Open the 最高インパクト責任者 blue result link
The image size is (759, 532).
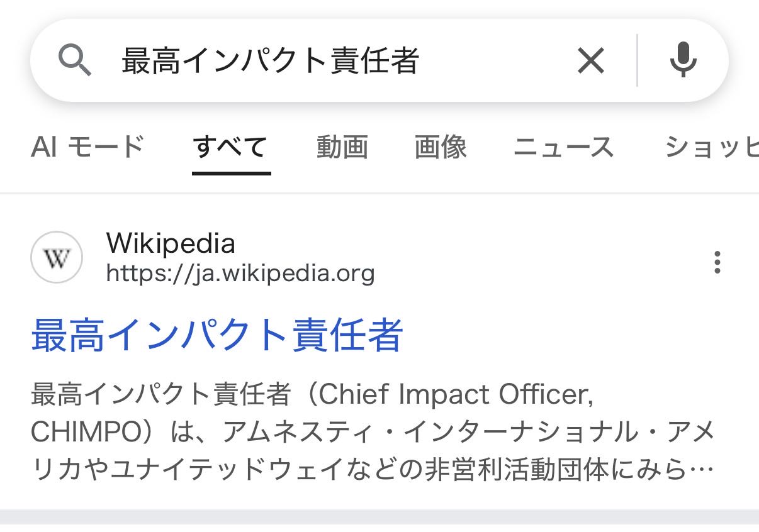[x=217, y=335]
